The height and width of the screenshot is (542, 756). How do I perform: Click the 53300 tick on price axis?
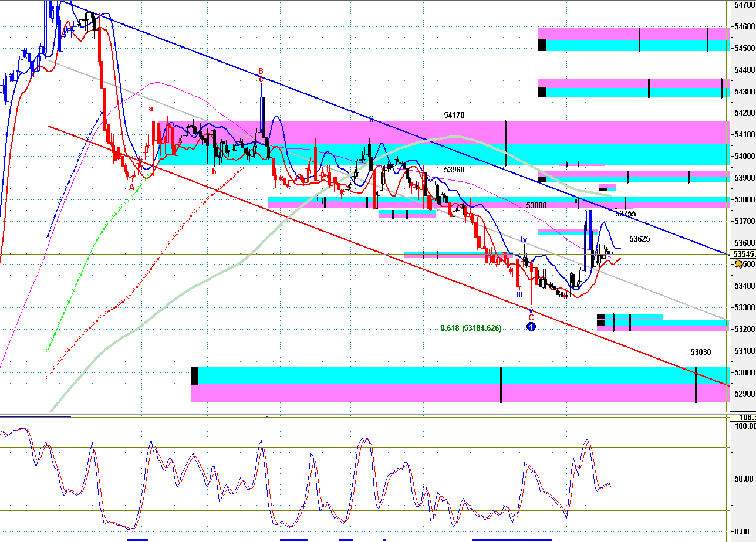[744, 307]
